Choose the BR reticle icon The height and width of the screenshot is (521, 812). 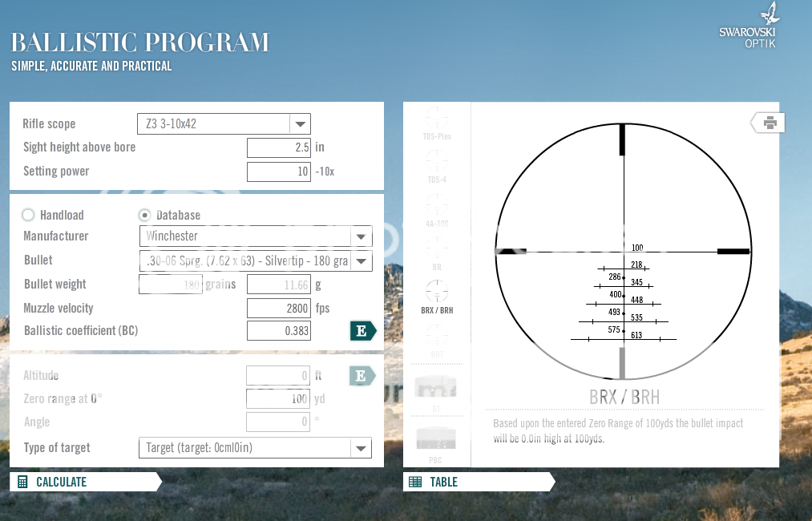pos(437,248)
